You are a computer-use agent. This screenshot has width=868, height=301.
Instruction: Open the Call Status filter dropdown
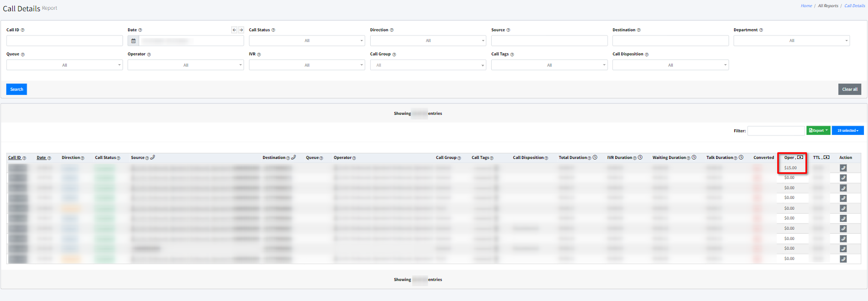coord(307,41)
